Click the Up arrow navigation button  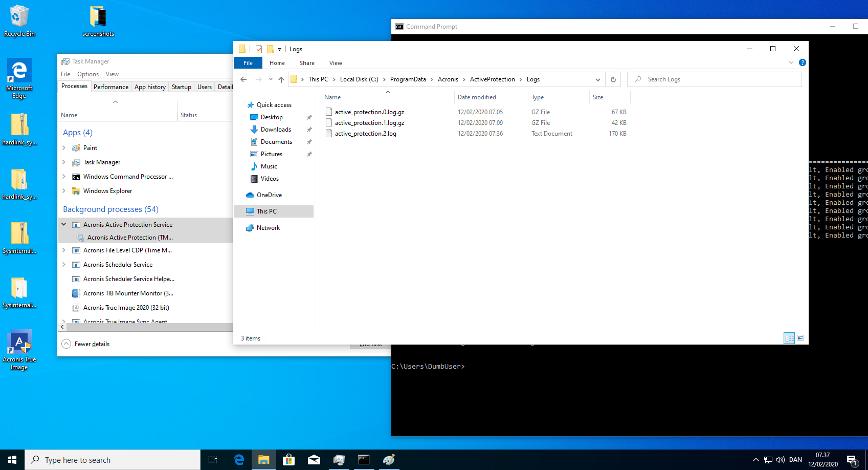pos(281,79)
